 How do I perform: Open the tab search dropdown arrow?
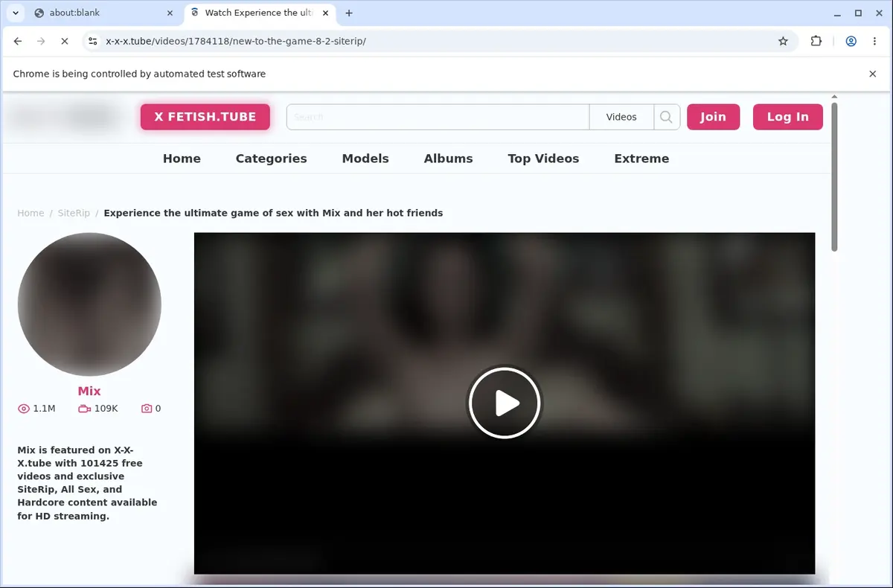(15, 13)
